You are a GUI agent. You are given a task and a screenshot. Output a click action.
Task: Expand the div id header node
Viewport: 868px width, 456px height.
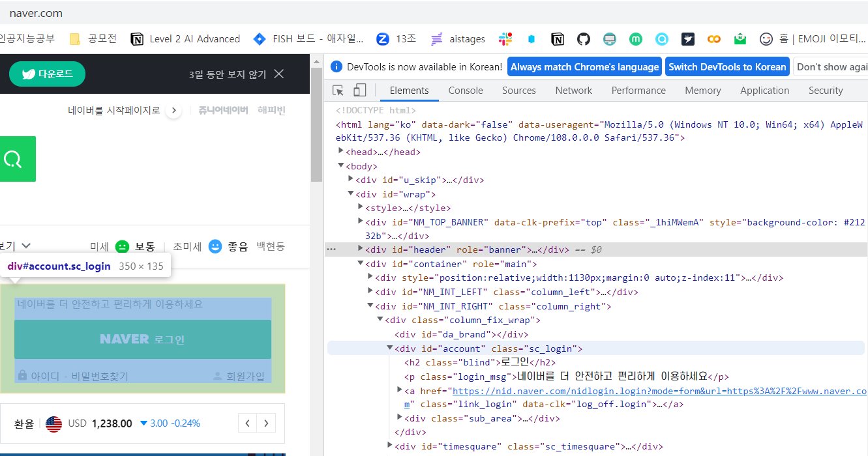click(361, 249)
